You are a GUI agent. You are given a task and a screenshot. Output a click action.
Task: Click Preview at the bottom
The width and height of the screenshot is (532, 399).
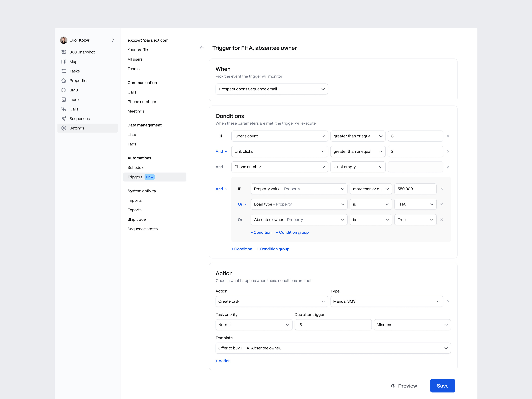click(404, 386)
